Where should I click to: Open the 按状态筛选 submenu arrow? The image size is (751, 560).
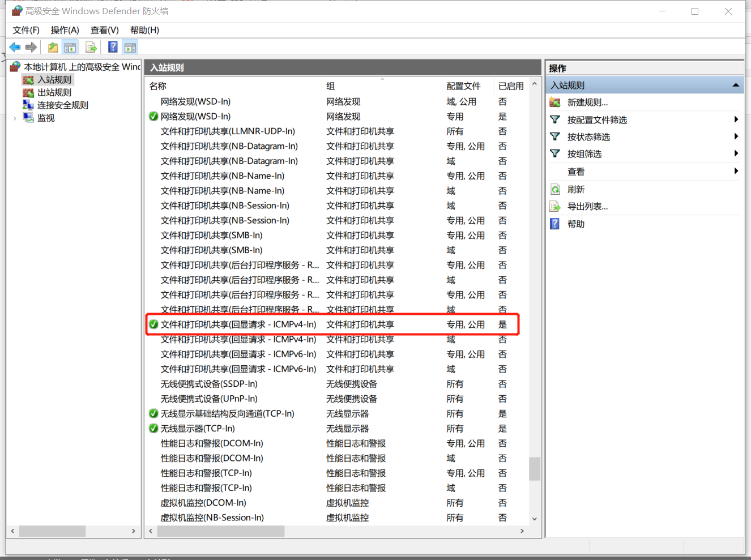(x=736, y=136)
